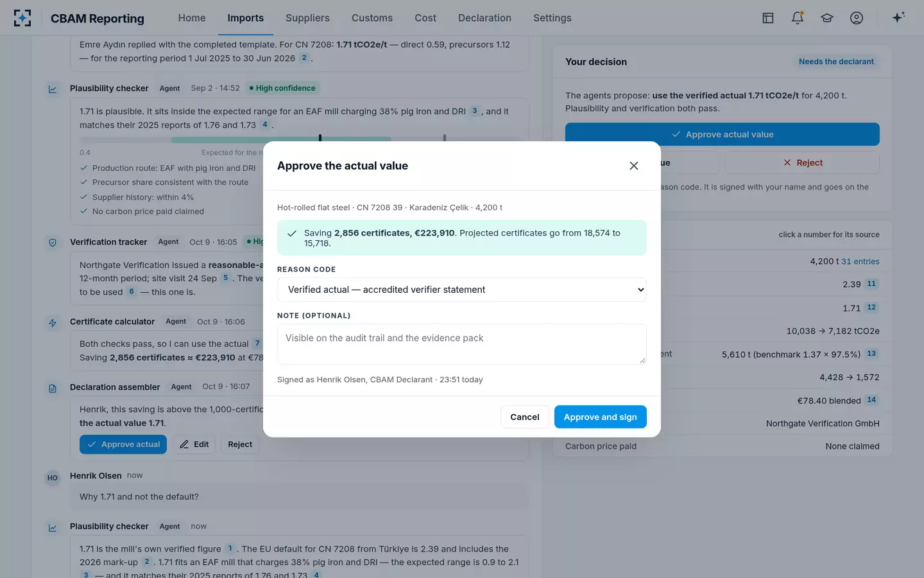Image resolution: width=924 pixels, height=578 pixels.
Task: Click the None claimed value
Action: click(x=852, y=446)
